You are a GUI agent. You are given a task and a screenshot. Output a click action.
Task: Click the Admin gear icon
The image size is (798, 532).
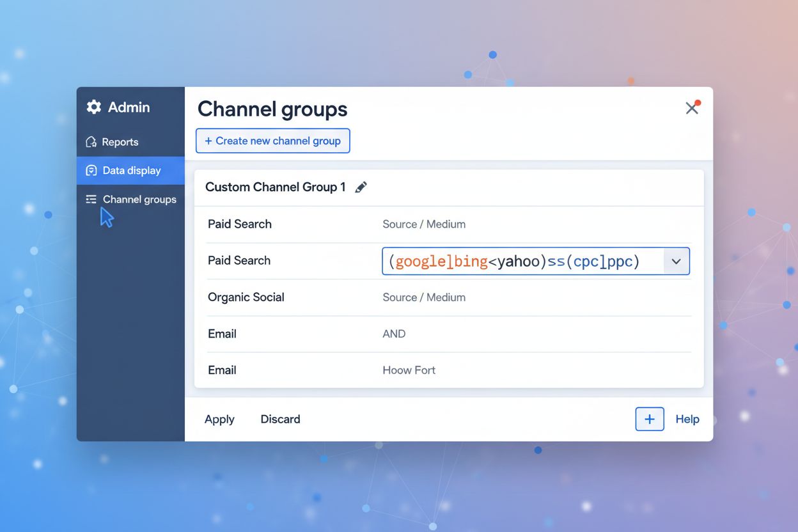93,107
